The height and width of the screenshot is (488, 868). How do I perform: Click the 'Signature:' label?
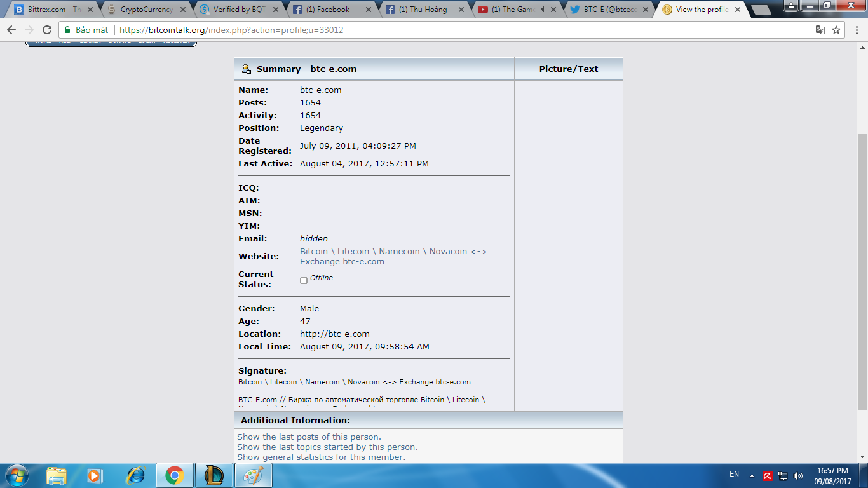click(x=262, y=370)
